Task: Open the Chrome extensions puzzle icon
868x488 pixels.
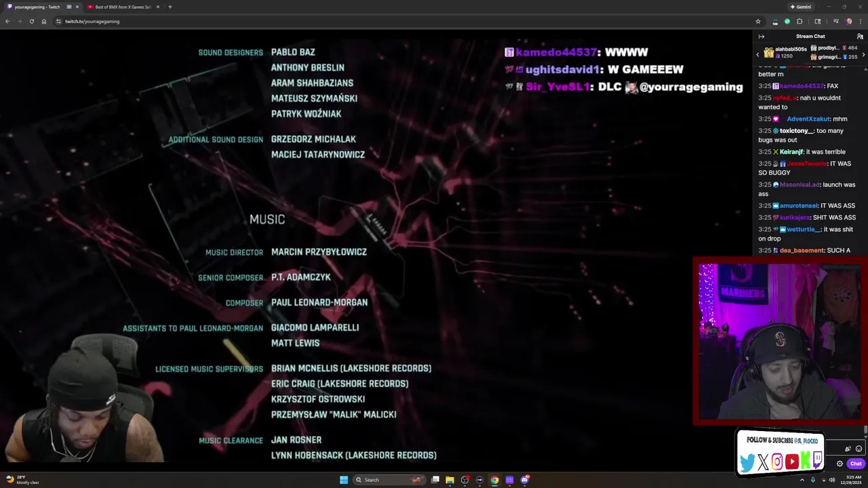Action: (800, 21)
